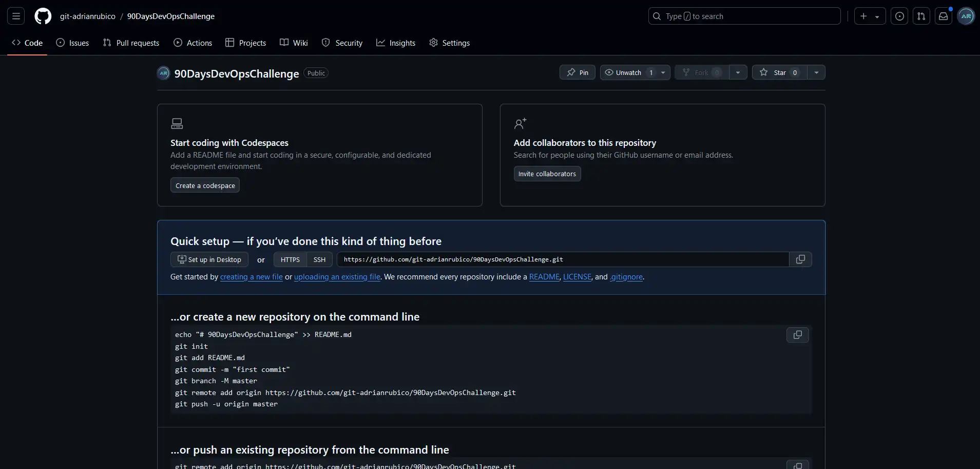This screenshot has height=469, width=980.
Task: Open pull requests icon in top header
Action: (921, 16)
